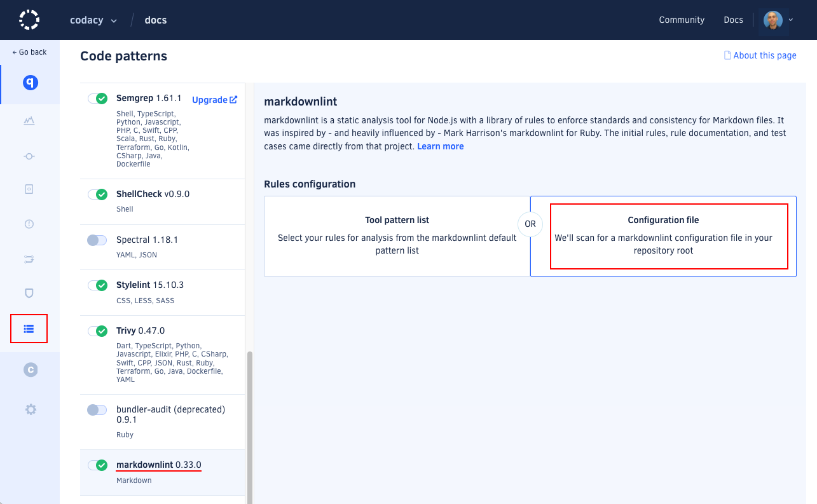
Task: Enable the bundler-audit tool switch
Action: (x=97, y=410)
